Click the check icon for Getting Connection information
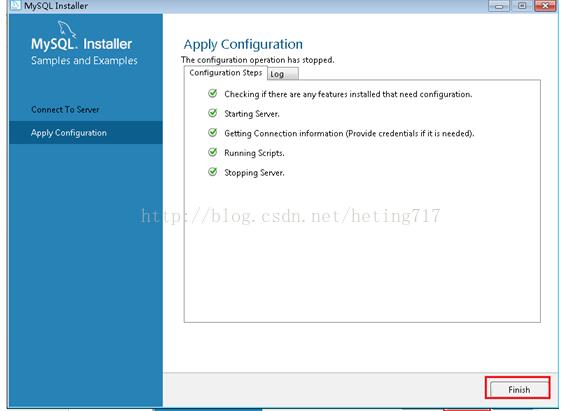The image size is (563, 411). [213, 133]
